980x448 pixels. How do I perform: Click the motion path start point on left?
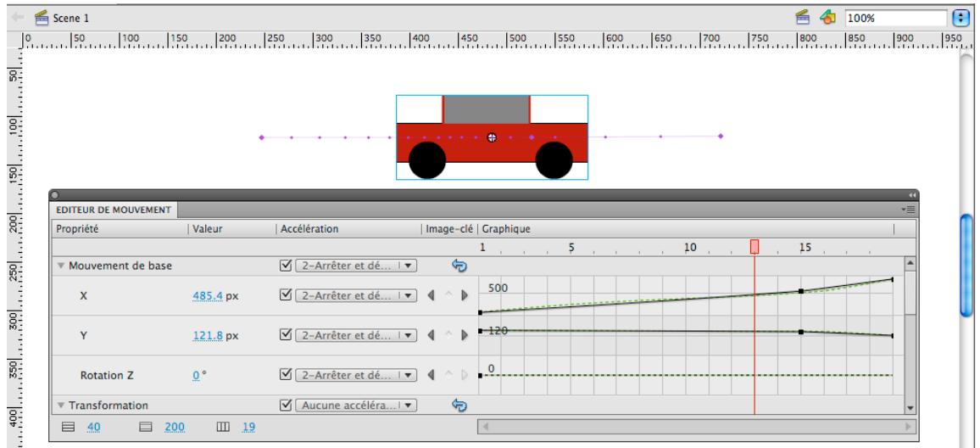261,137
